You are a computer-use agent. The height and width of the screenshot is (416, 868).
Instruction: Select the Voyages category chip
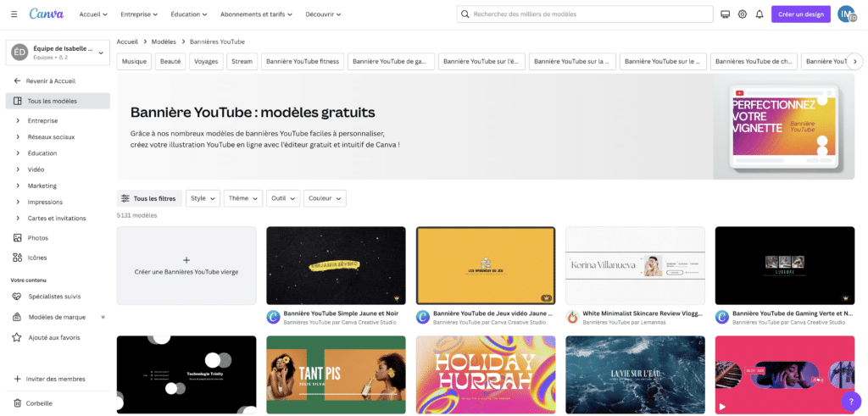point(206,61)
